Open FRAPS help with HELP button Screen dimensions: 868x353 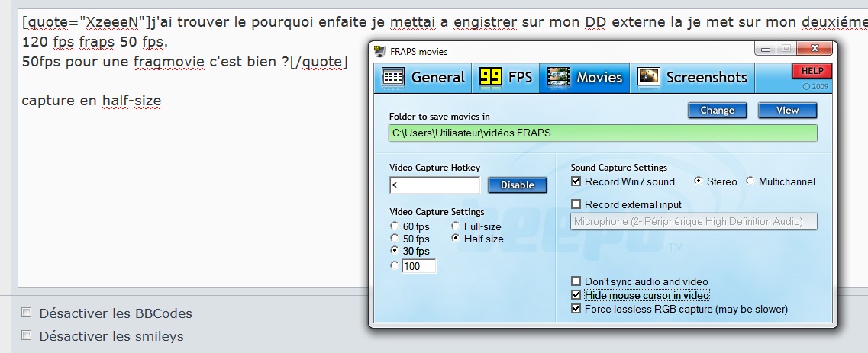point(811,71)
